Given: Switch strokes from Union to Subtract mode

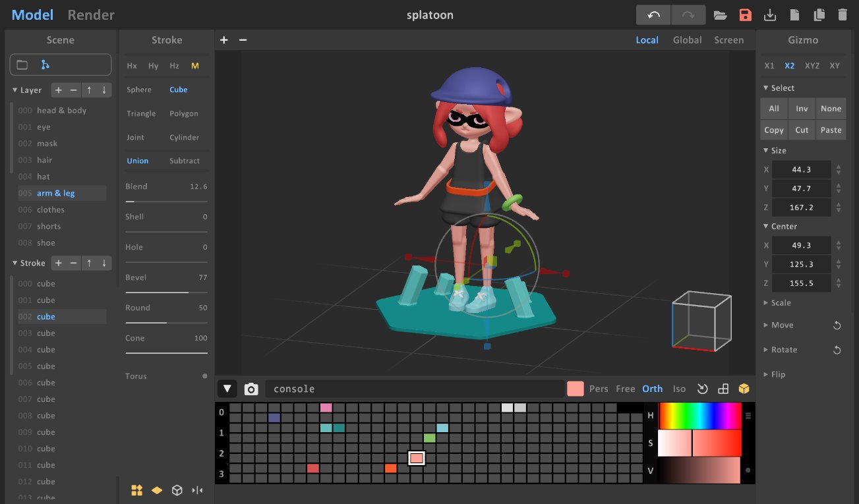Looking at the screenshot, I should coord(185,160).
